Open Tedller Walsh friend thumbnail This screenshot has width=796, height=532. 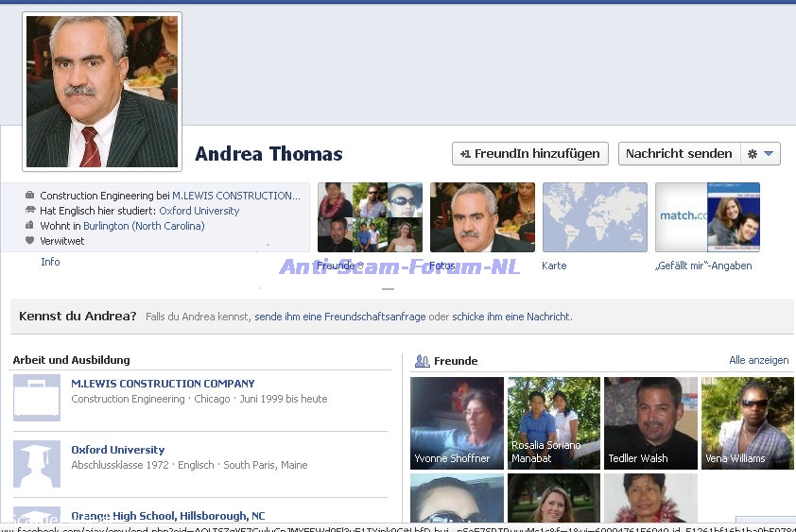point(650,422)
